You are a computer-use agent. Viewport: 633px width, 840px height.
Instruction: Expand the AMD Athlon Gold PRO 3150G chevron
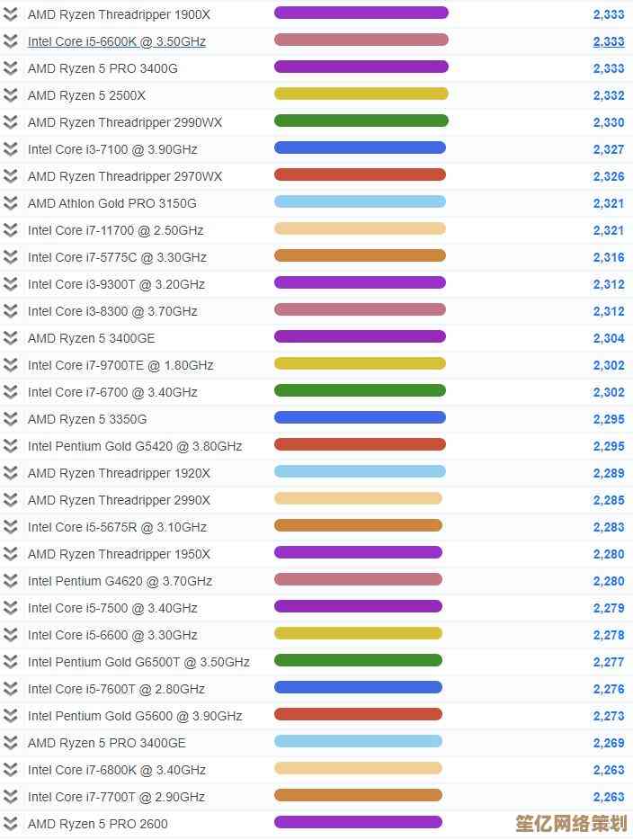coord(11,203)
